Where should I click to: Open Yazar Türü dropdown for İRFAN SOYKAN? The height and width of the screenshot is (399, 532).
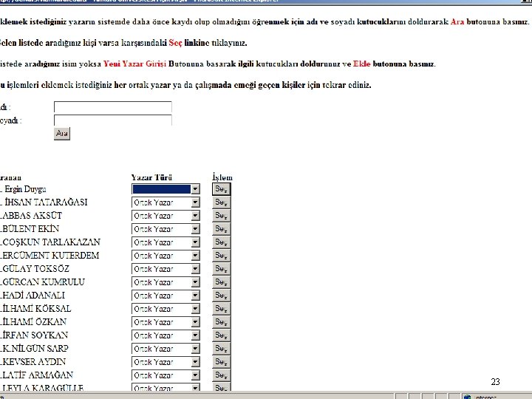[166, 335]
